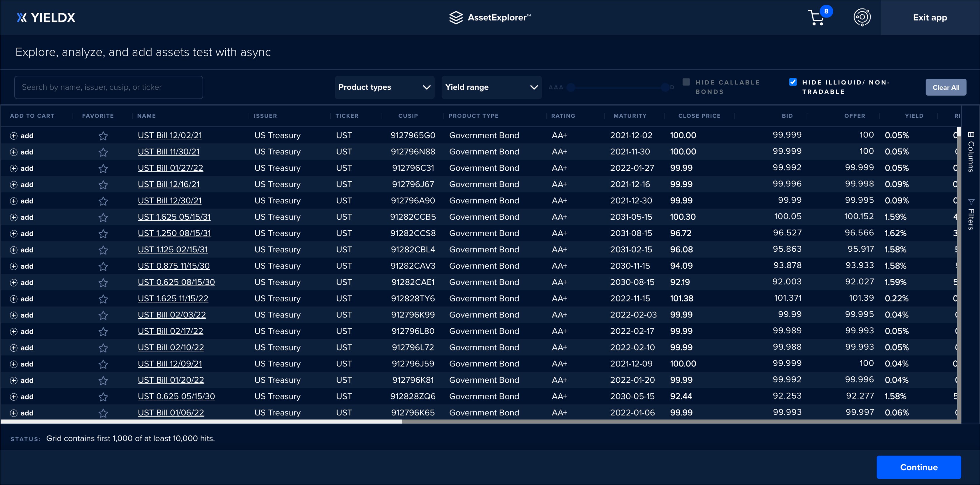Expand the Product types dropdown
980x485 pixels.
pyautogui.click(x=384, y=87)
